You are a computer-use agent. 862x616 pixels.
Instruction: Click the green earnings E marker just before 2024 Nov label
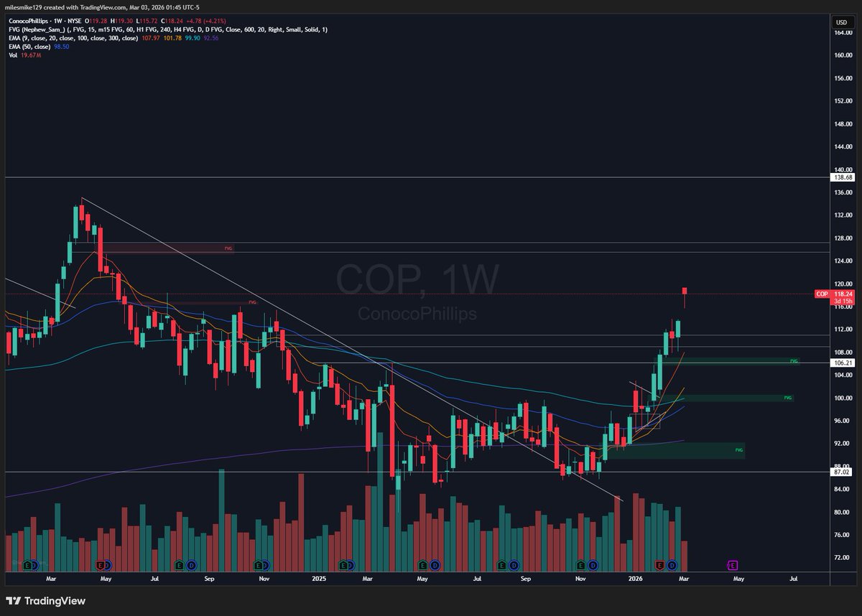259,565
